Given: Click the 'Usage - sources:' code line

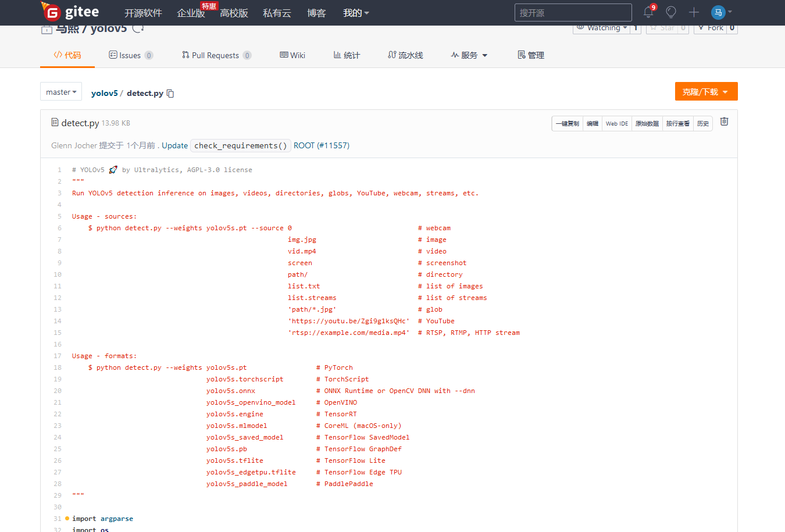Looking at the screenshot, I should pos(105,216).
